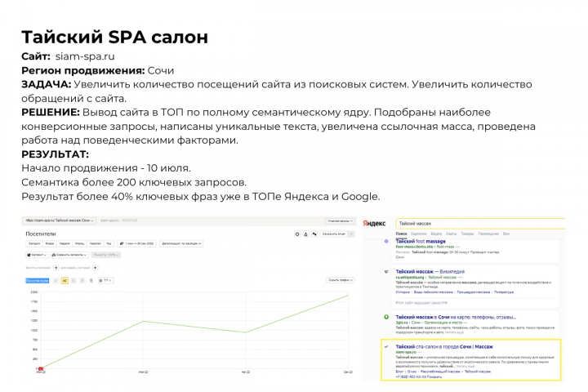This screenshot has width=588, height=392.
Task: Open the Расслабляющий массаж sitelink
Action: pyautogui.click(x=440, y=372)
